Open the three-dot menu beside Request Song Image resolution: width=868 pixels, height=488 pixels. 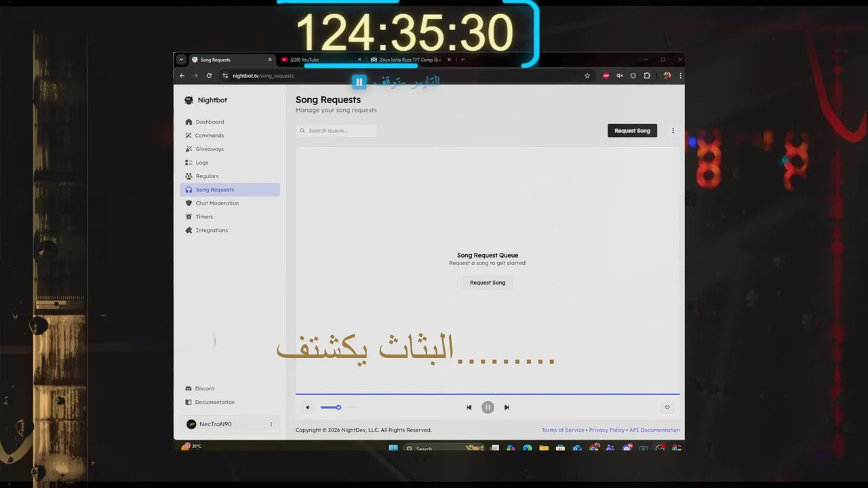click(673, 131)
